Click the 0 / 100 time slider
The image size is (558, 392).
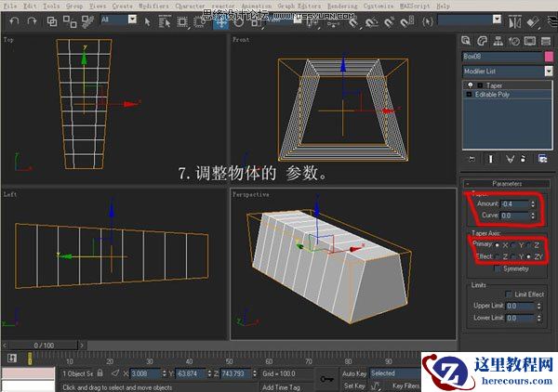point(44,345)
